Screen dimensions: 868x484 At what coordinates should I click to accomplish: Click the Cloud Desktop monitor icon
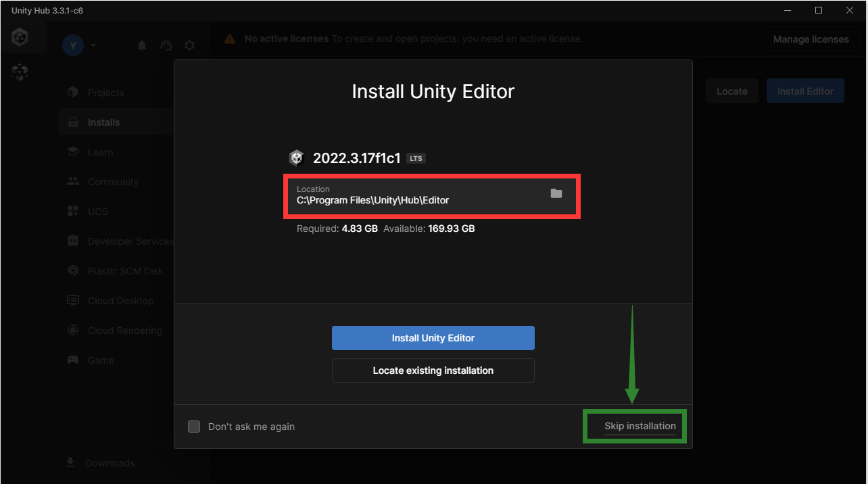(73, 301)
